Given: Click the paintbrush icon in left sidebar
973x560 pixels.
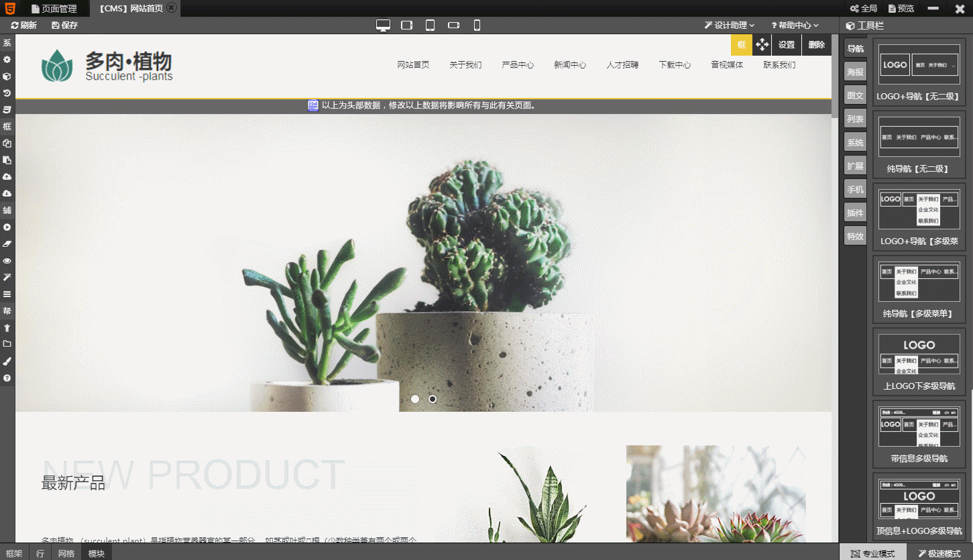Looking at the screenshot, I should click(7, 361).
